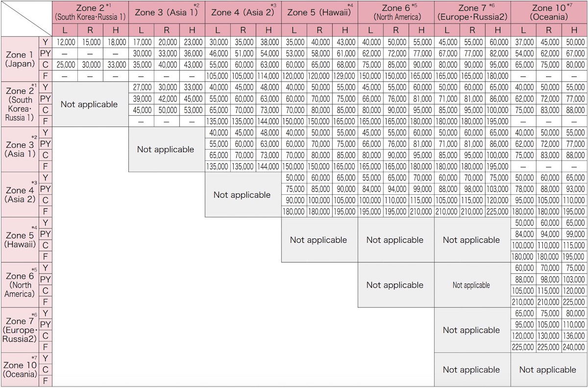588x388 pixels.
Task: Click the Zone 4 (Asia 2) column header
Action: click(244, 12)
